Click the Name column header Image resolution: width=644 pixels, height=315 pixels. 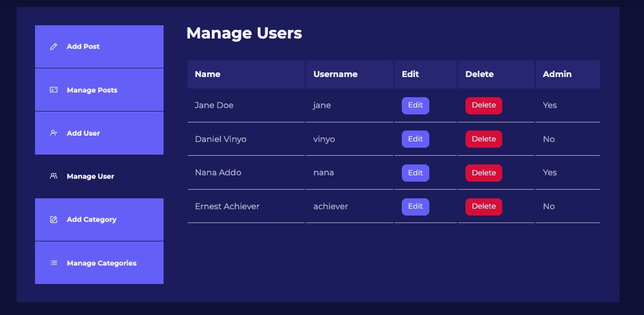coord(246,74)
